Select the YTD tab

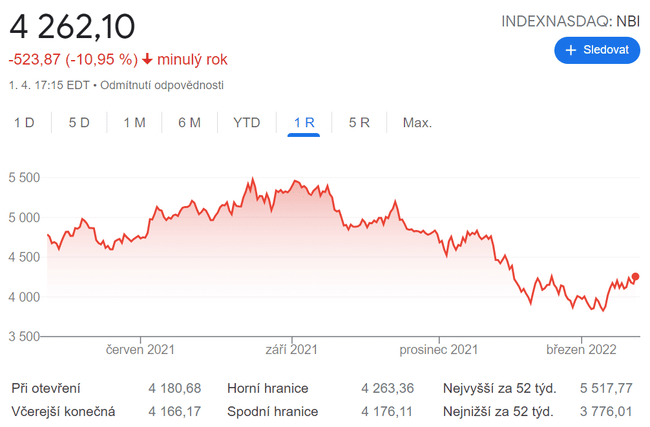[x=246, y=123]
